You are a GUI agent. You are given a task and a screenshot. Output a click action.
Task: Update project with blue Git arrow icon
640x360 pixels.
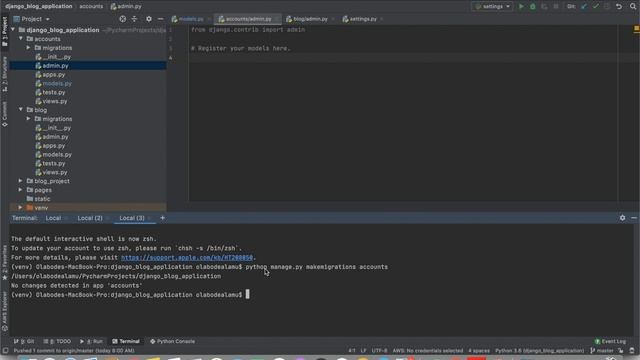(x=584, y=7)
